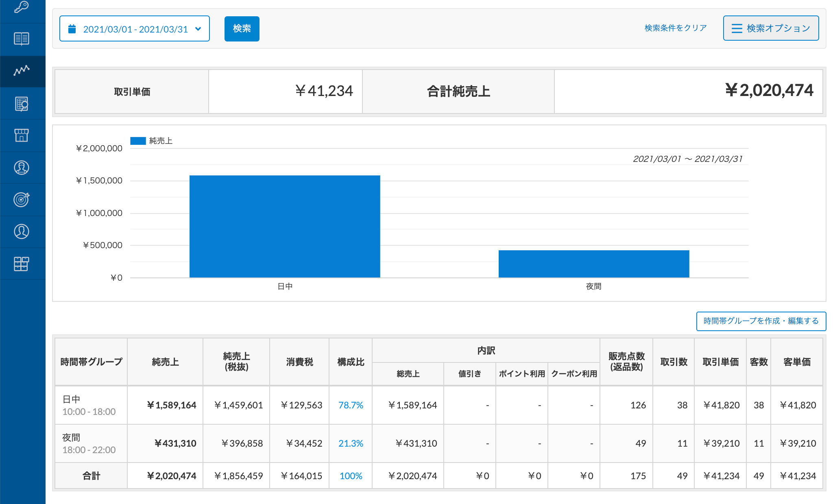Click the 内訳 group header

(486, 351)
